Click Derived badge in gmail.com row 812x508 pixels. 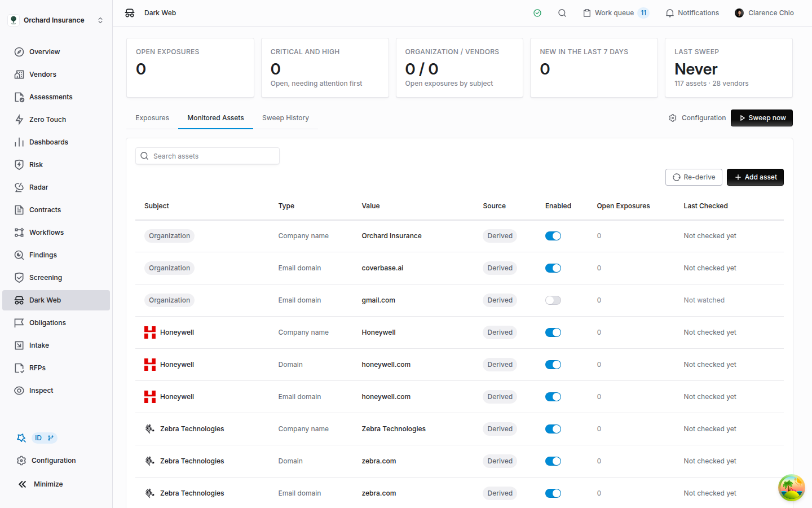coord(500,300)
